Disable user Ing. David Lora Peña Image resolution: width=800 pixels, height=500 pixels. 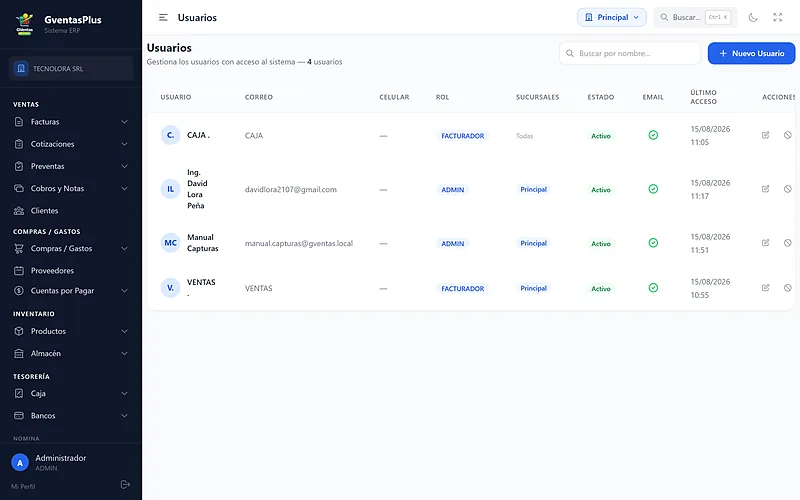click(x=787, y=189)
